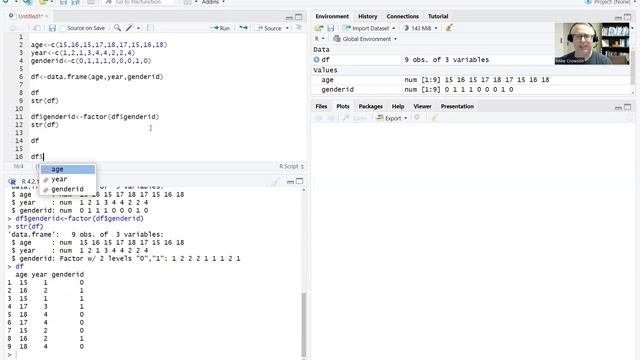Next plot arrow in Plots pane
The height and width of the screenshot is (360, 640).
(x=331, y=118)
